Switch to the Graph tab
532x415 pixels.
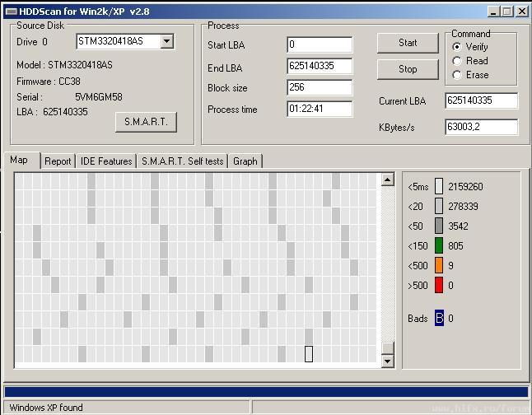click(245, 161)
